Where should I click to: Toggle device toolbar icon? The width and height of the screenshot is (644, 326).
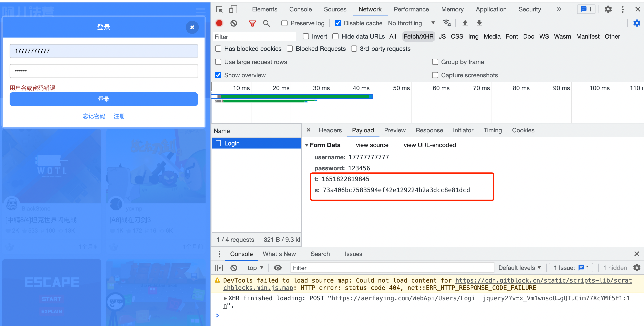(x=233, y=10)
